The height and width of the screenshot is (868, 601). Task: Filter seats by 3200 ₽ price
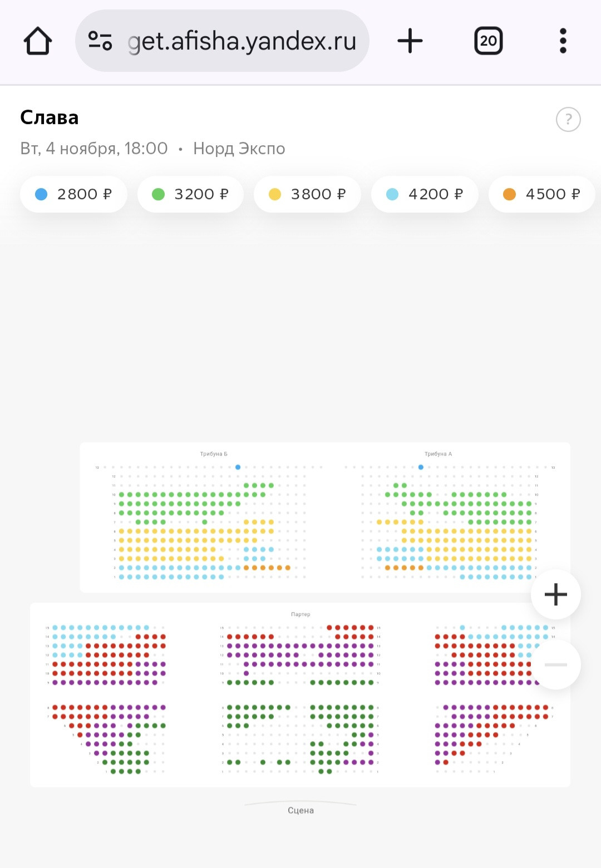pos(190,194)
